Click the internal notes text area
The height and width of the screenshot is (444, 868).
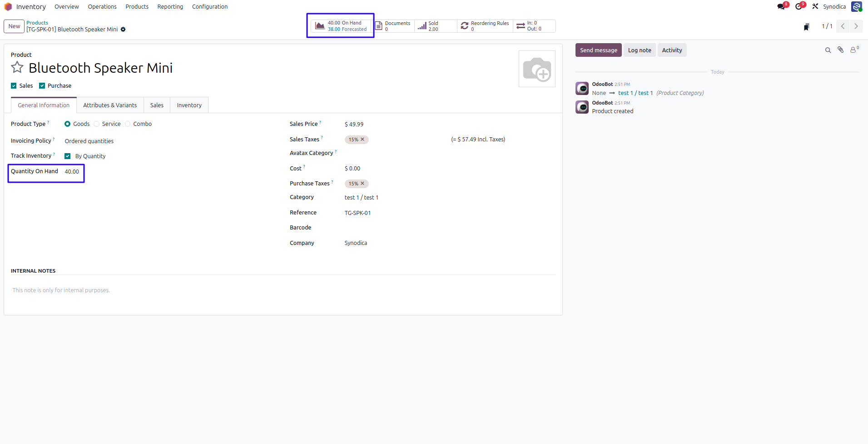[x=283, y=290]
